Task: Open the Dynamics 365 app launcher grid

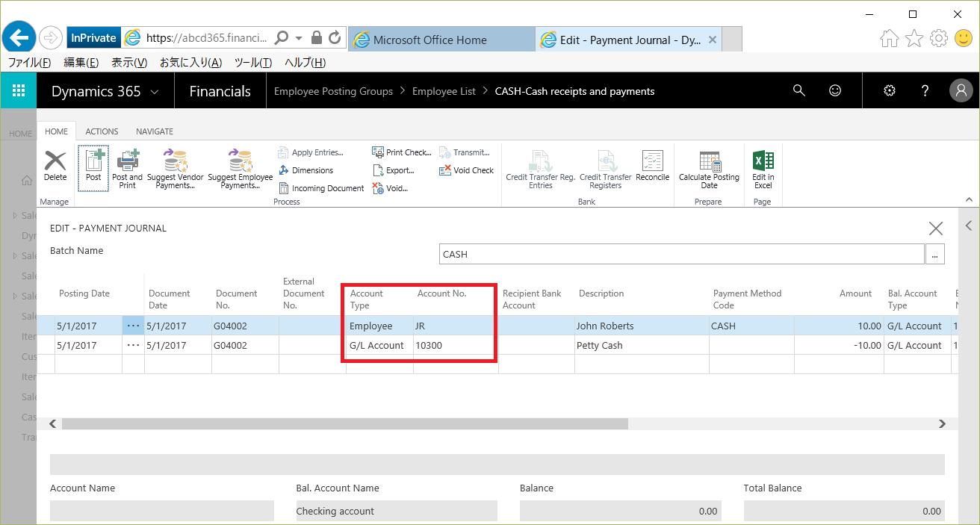Action: point(19,91)
